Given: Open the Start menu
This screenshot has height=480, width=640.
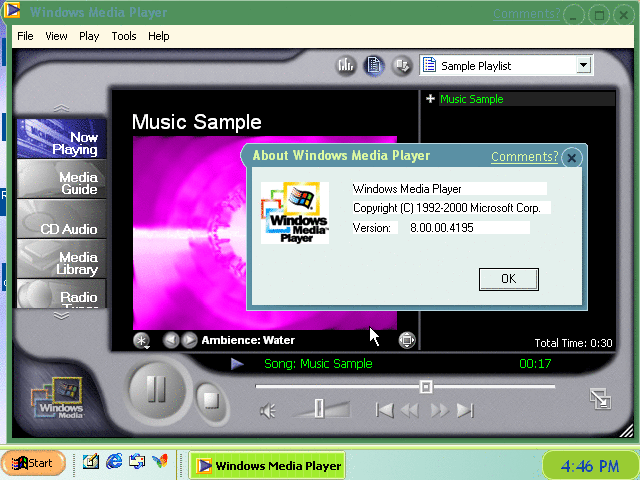Looking at the screenshot, I should [33, 463].
